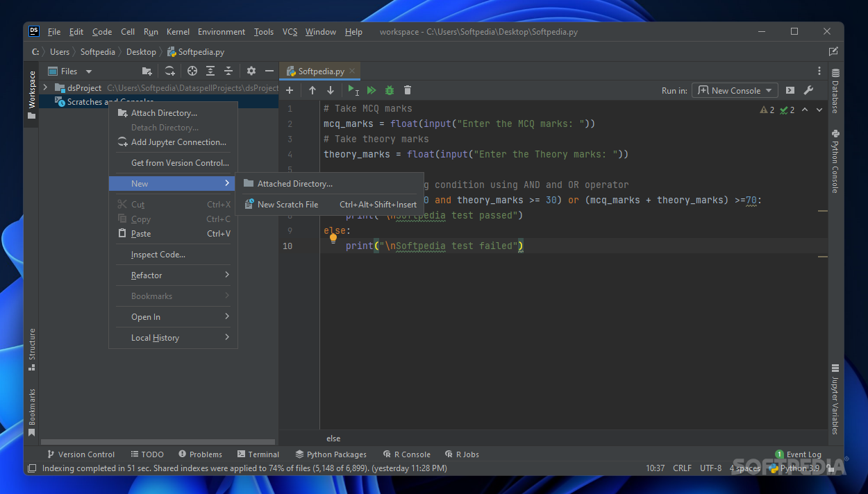Click the add Jupyter connection toolbar icon

coord(169,71)
